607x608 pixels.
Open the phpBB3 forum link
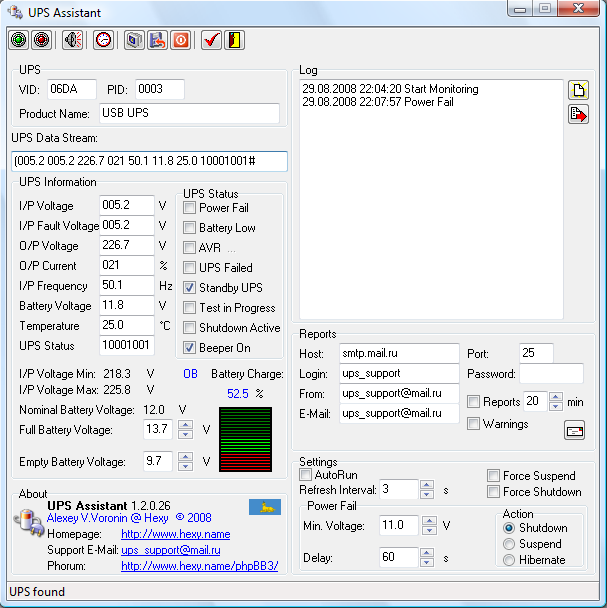200,566
